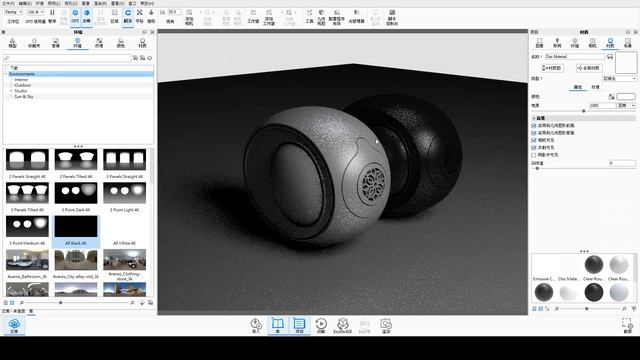The image size is (640, 360).
Task: Enable the visible in shadows checkbox
Action: pos(534,155)
